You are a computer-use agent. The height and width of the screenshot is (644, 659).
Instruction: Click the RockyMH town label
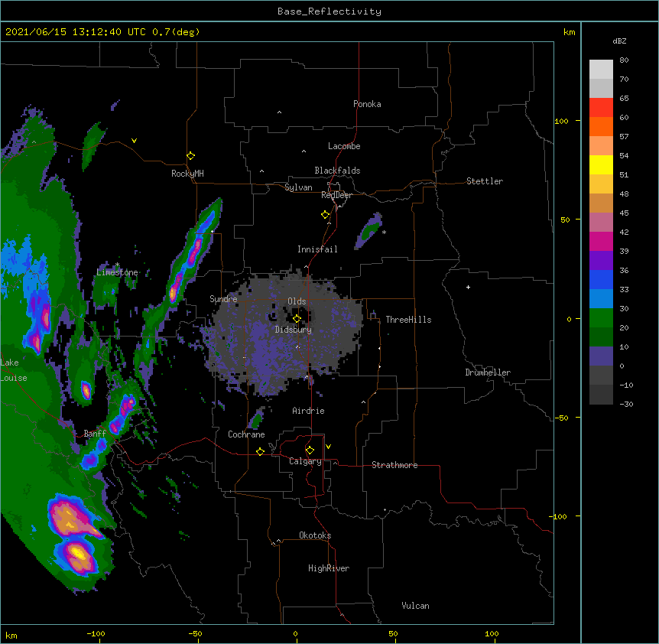(x=187, y=174)
